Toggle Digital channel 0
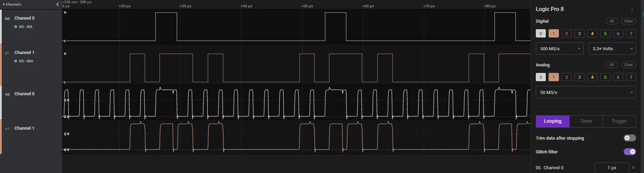The image size is (644, 173). [541, 33]
